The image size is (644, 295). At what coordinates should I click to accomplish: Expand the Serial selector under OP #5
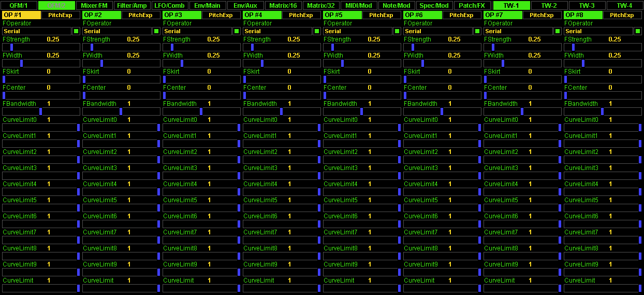pos(358,32)
